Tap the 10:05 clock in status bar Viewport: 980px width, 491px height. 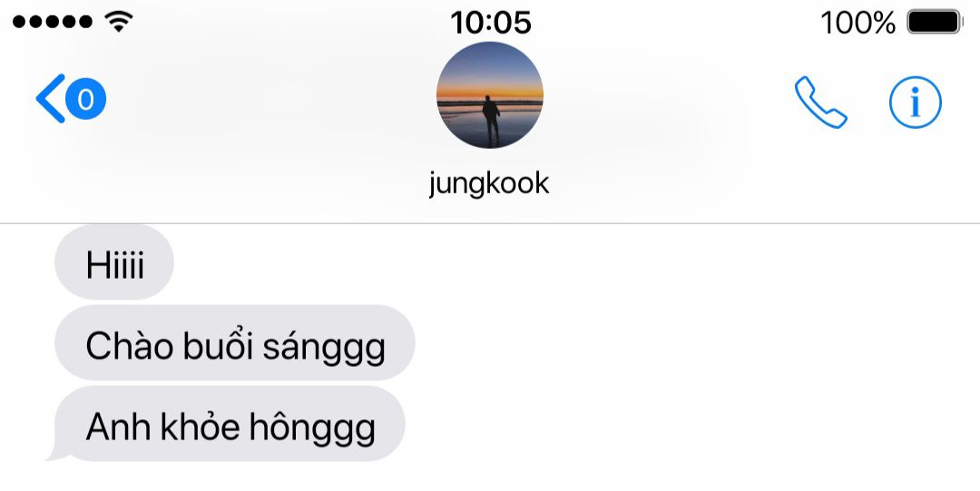coord(491,23)
